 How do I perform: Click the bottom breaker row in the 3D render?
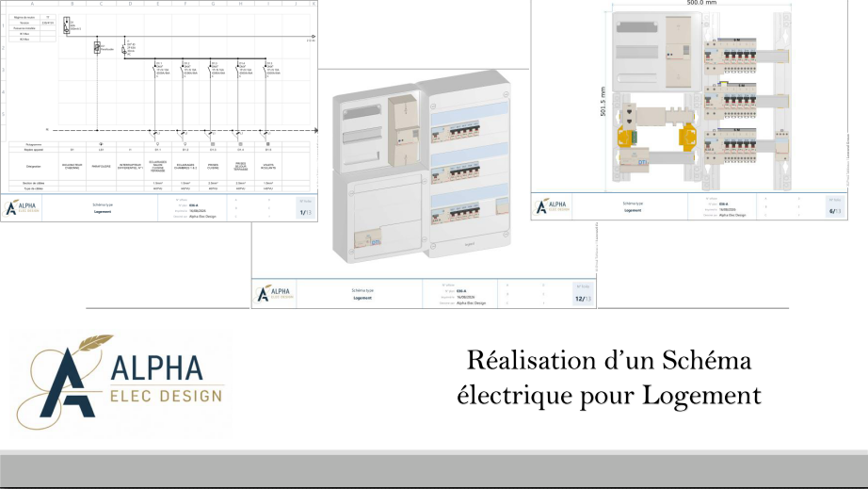tap(456, 213)
